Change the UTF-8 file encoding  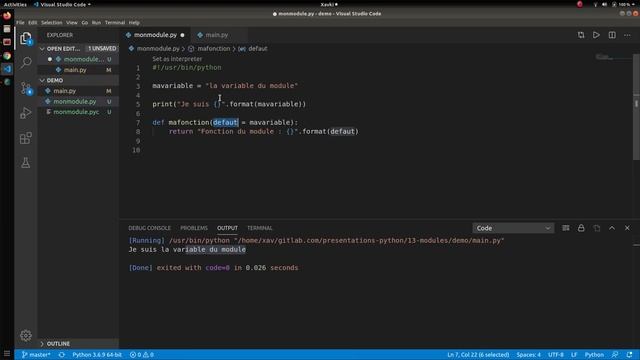pos(556,355)
